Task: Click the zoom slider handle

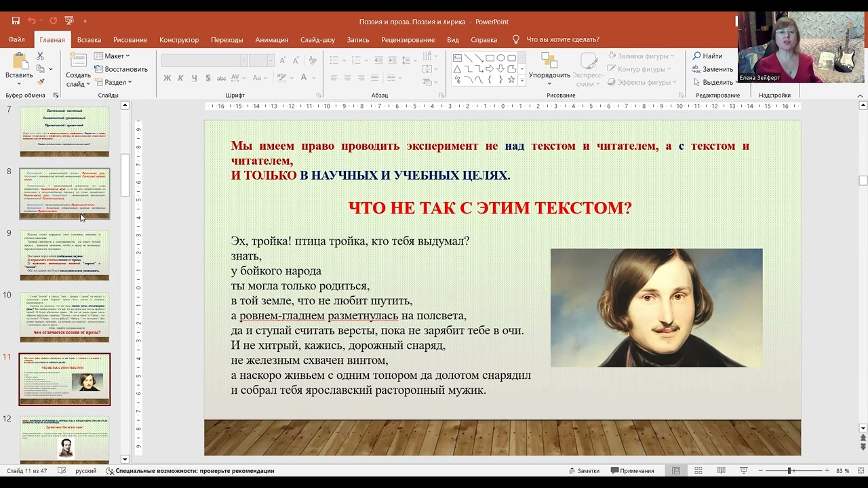Action: tap(791, 471)
